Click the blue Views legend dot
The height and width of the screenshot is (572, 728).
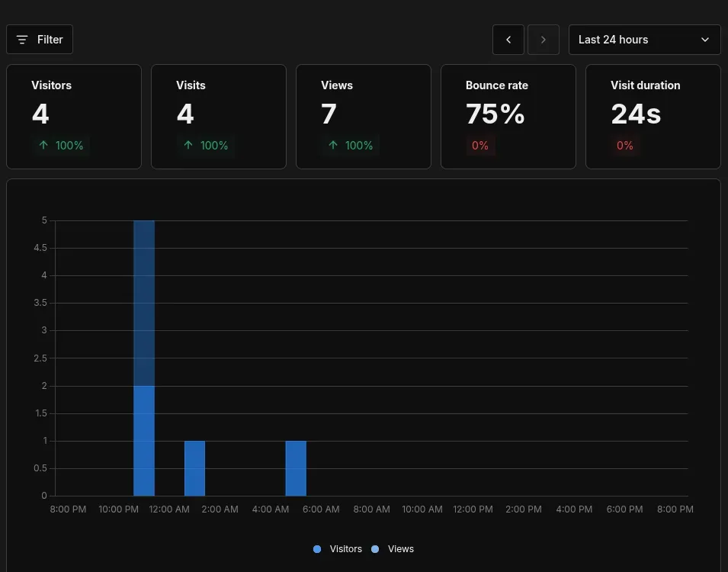[374, 548]
